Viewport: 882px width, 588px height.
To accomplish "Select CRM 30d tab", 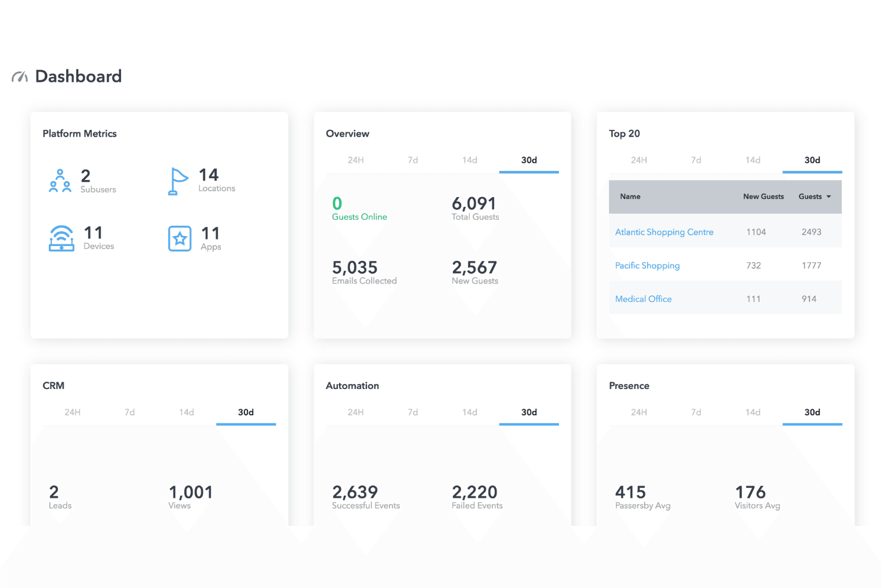I will [246, 412].
